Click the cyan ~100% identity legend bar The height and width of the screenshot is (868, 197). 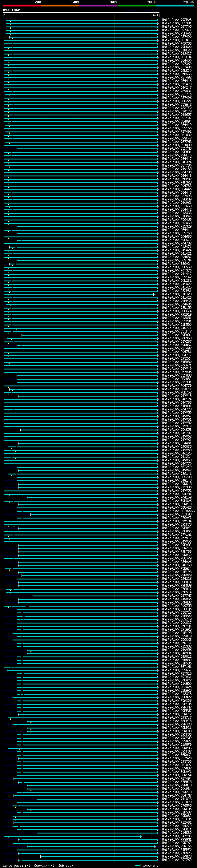[x=175, y=6]
